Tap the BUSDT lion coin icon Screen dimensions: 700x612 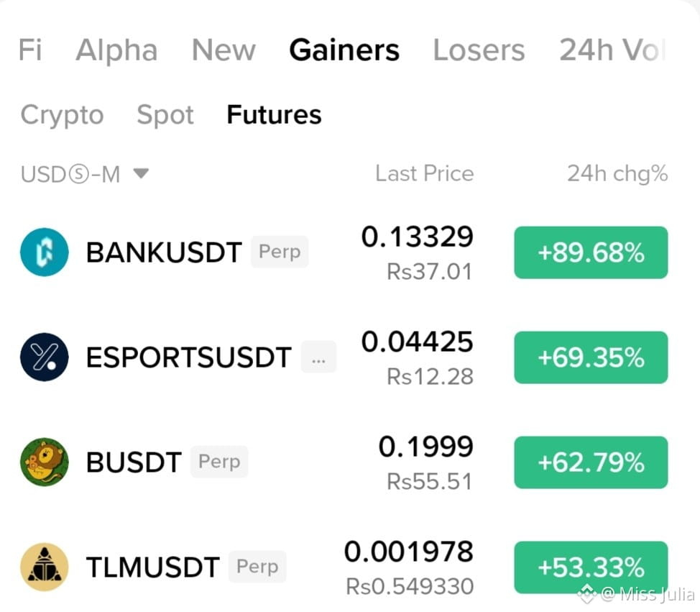[x=44, y=462]
